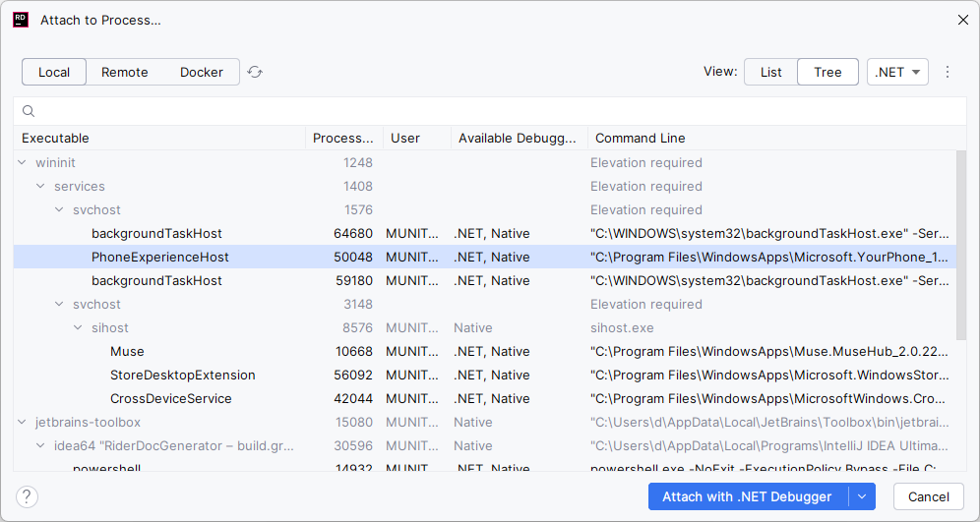Switch view to List mode

click(770, 72)
